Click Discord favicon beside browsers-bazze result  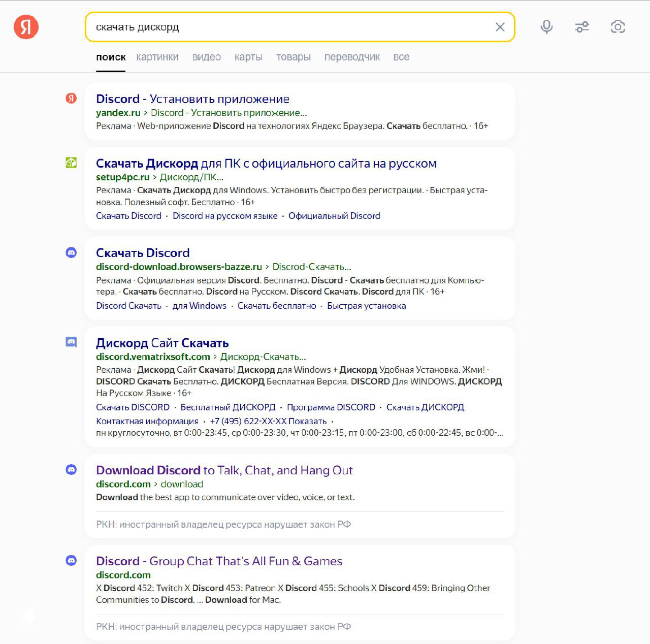[x=71, y=252]
